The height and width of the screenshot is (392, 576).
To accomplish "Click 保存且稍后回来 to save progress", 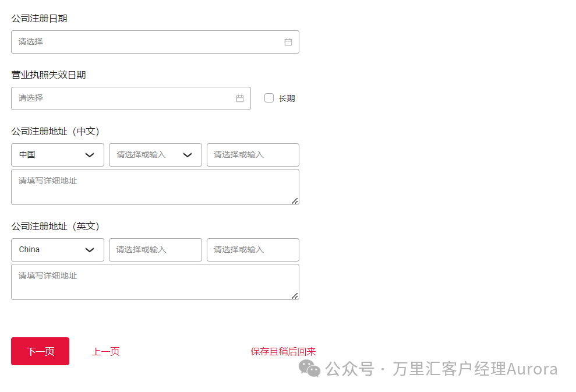I will point(283,351).
